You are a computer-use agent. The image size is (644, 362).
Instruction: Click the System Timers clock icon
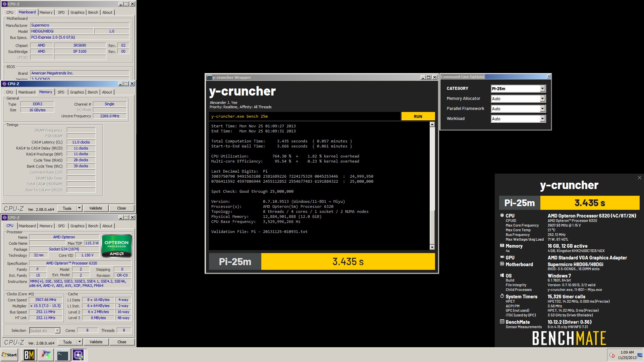tap(502, 296)
